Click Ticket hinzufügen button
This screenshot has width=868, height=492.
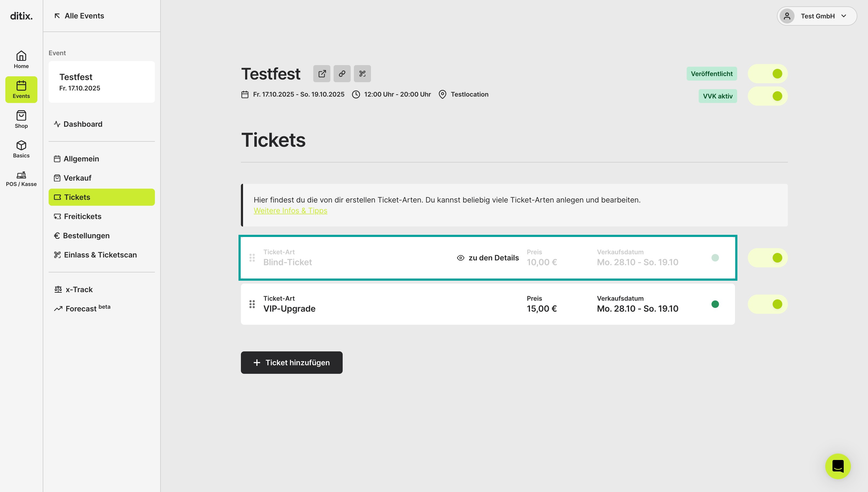click(291, 363)
